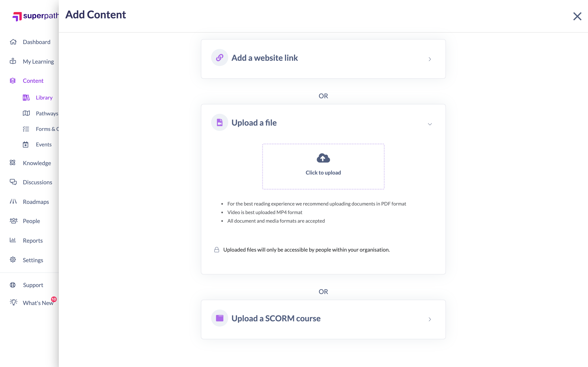Click the cloud upload icon
Image resolution: width=588 pixels, height=367 pixels.
point(323,158)
